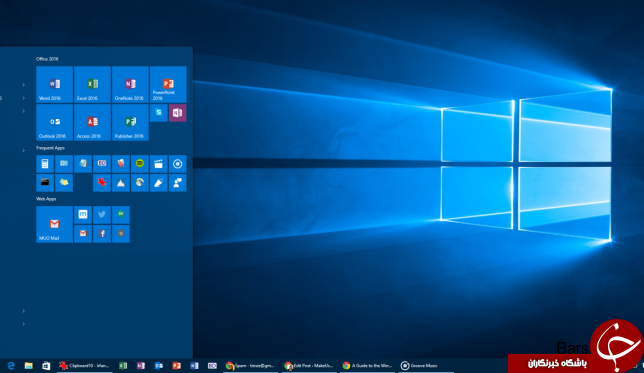Launch Access 2016 from Start menu
The height and width of the screenshot is (373, 644).
[x=92, y=122]
